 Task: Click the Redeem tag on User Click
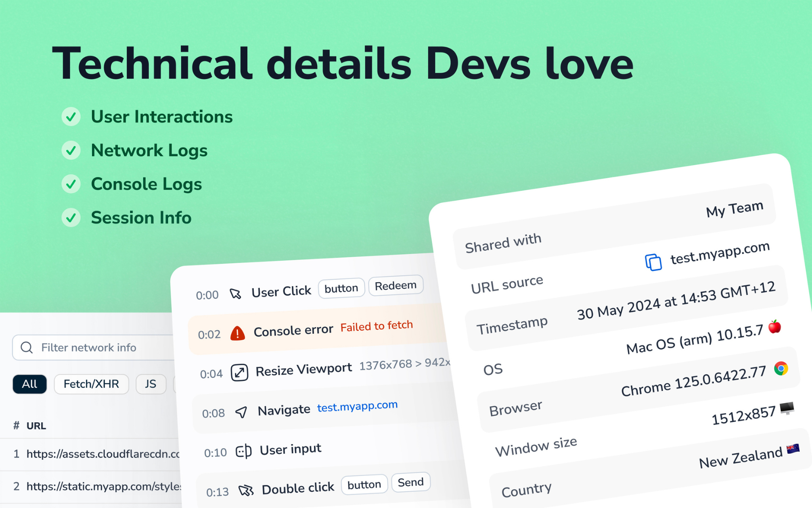pyautogui.click(x=396, y=285)
